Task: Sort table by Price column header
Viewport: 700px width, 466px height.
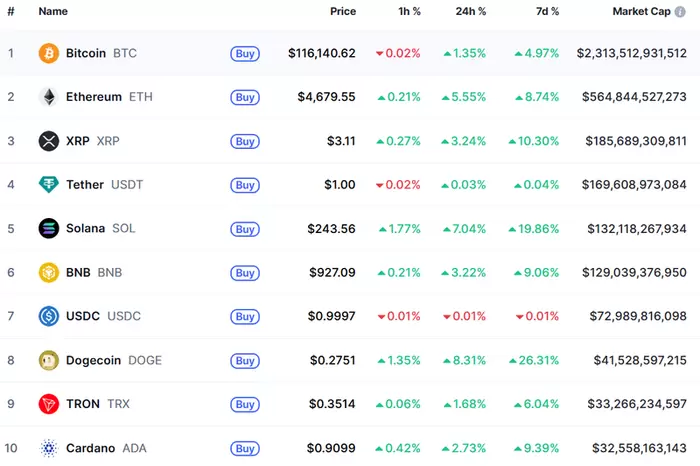Action: point(343,12)
